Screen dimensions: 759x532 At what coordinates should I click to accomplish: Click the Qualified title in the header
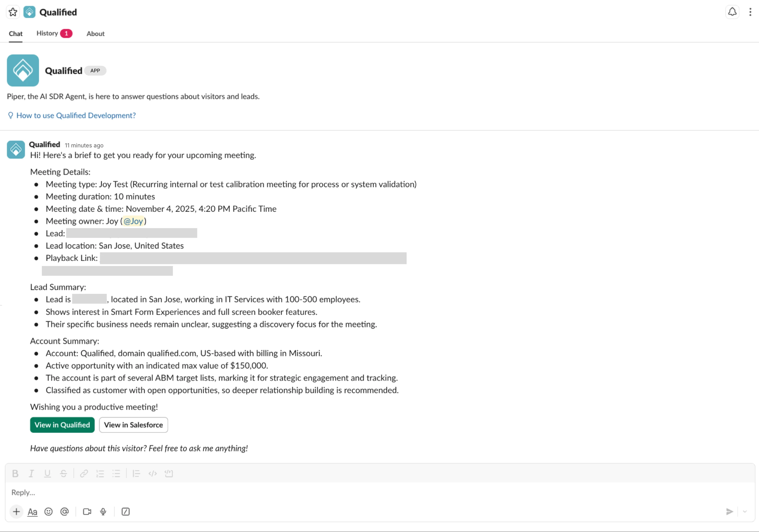pyautogui.click(x=58, y=12)
